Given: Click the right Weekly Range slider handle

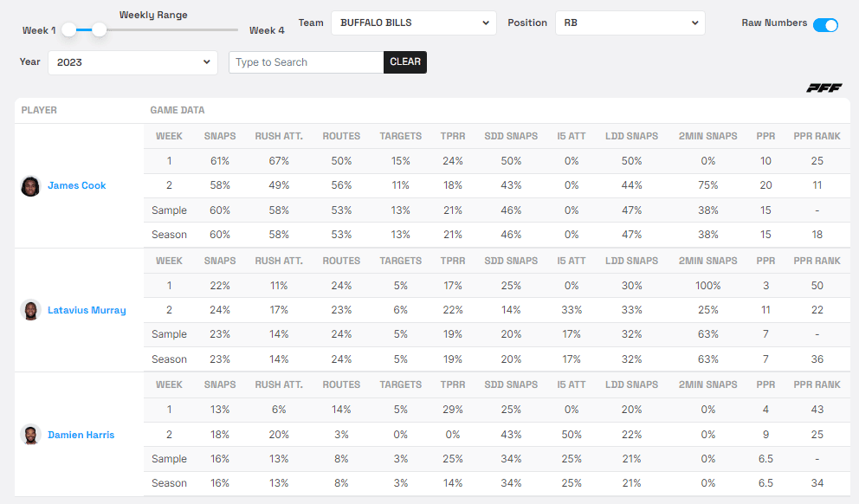Looking at the screenshot, I should [x=100, y=29].
